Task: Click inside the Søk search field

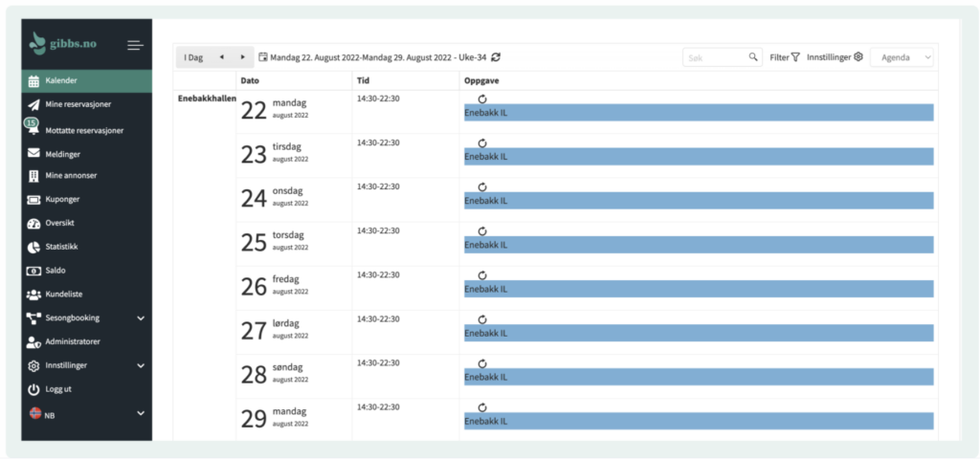Action: tap(716, 57)
